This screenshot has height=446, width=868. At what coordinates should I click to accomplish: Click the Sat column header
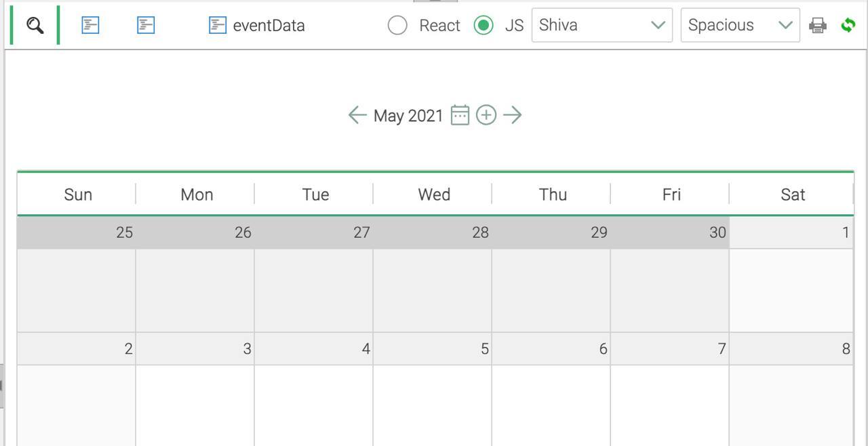(x=792, y=195)
